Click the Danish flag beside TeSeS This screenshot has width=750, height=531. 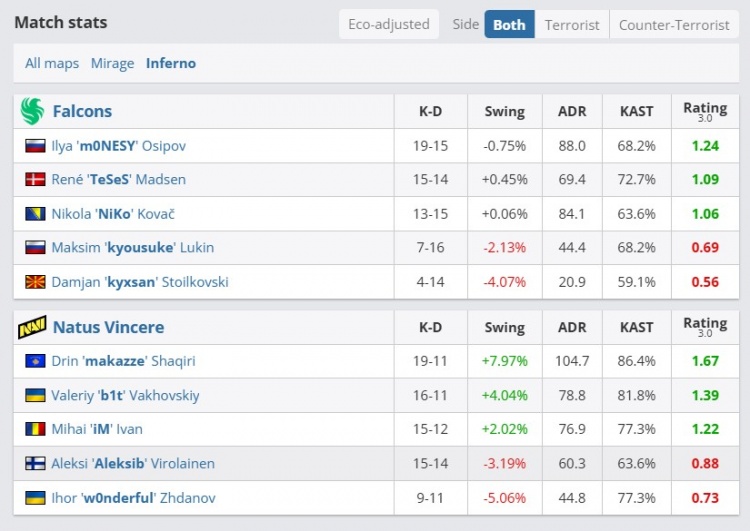35,180
